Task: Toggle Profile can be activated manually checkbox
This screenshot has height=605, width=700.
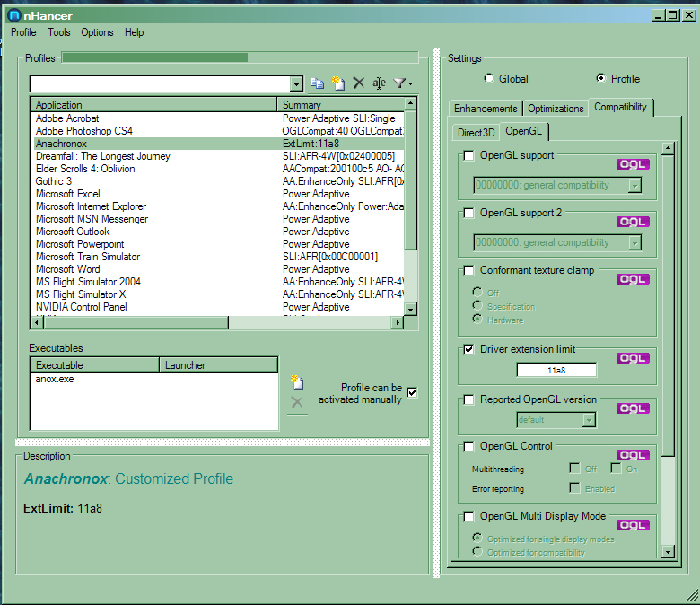Action: click(413, 393)
